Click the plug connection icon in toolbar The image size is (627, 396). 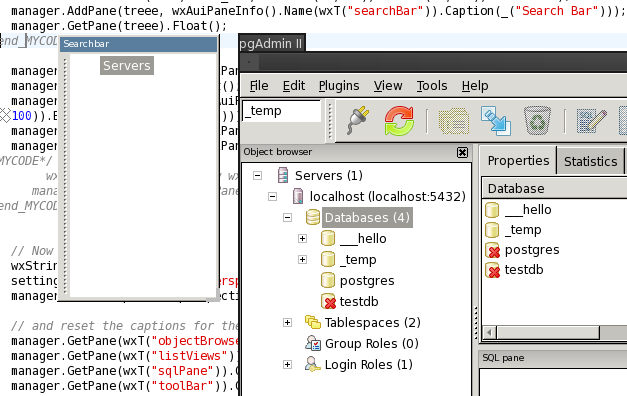358,120
